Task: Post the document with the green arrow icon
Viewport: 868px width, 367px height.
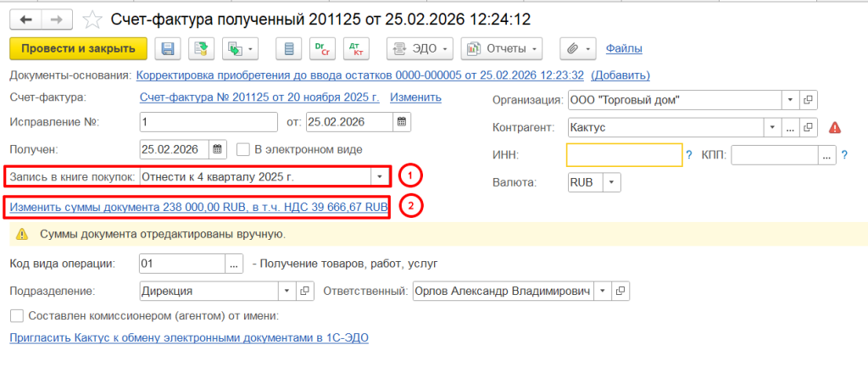Action: click(201, 48)
